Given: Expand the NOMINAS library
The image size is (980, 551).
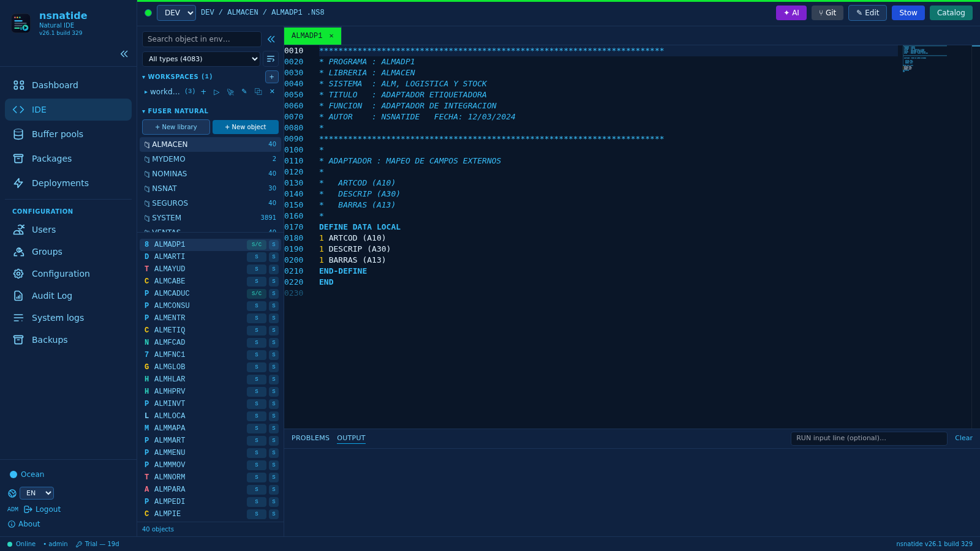Looking at the screenshot, I should click(210, 174).
